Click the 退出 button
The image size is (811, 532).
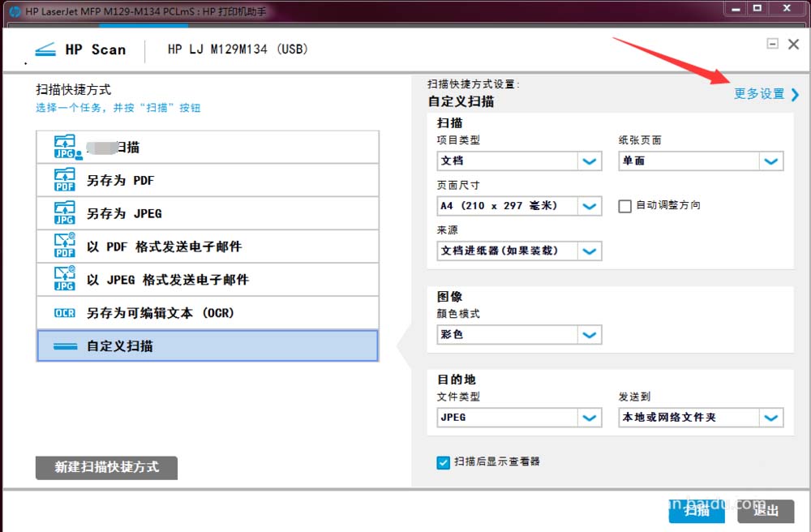tap(766, 511)
